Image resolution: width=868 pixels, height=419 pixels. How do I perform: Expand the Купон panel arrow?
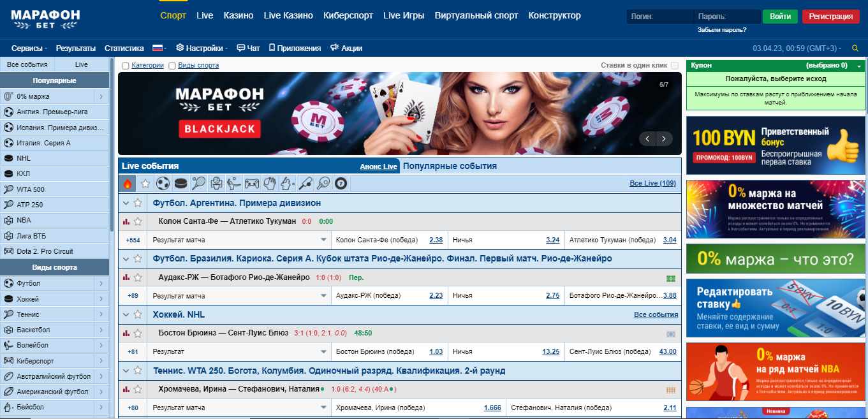pyautogui.click(x=859, y=66)
